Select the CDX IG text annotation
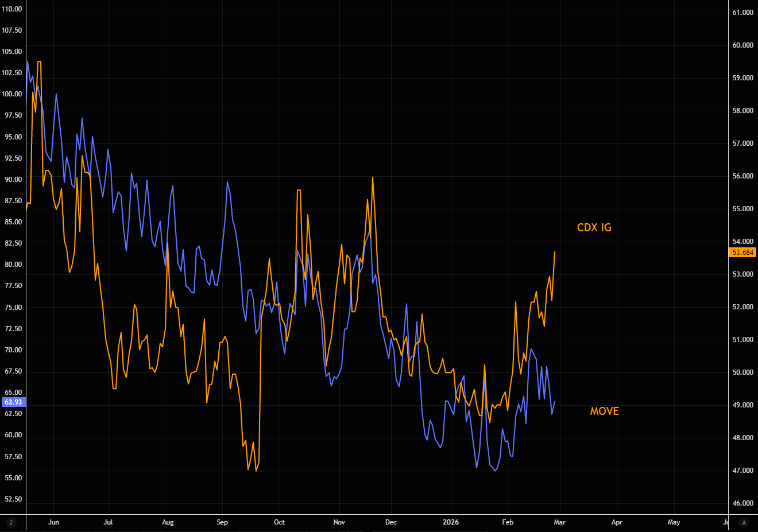Image resolution: width=758 pixels, height=532 pixels. [x=594, y=228]
